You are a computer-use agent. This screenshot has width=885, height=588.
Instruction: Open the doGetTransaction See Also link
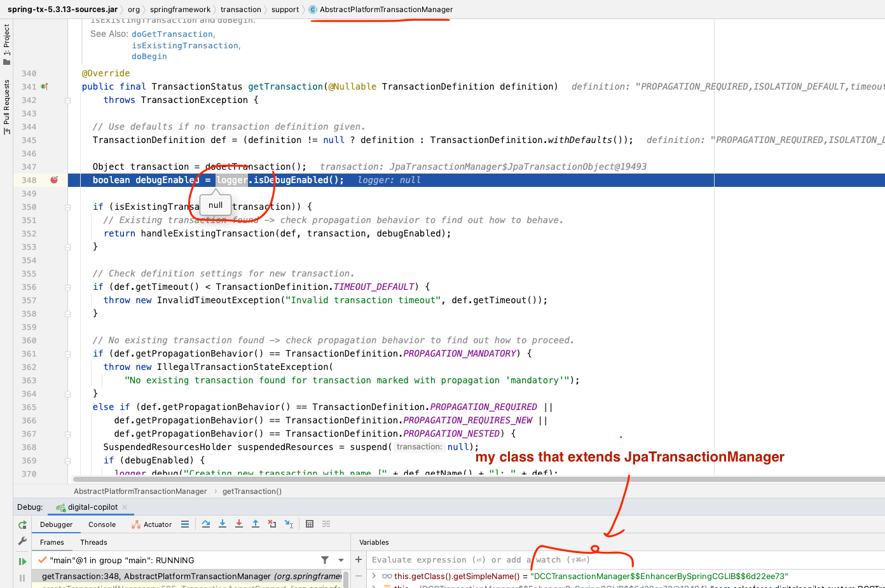172,34
